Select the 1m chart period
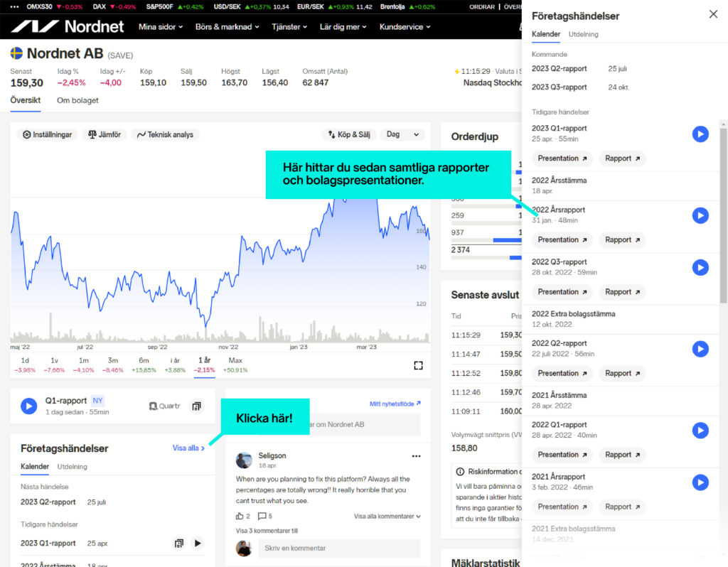This screenshot has height=567, width=728. pos(84,365)
